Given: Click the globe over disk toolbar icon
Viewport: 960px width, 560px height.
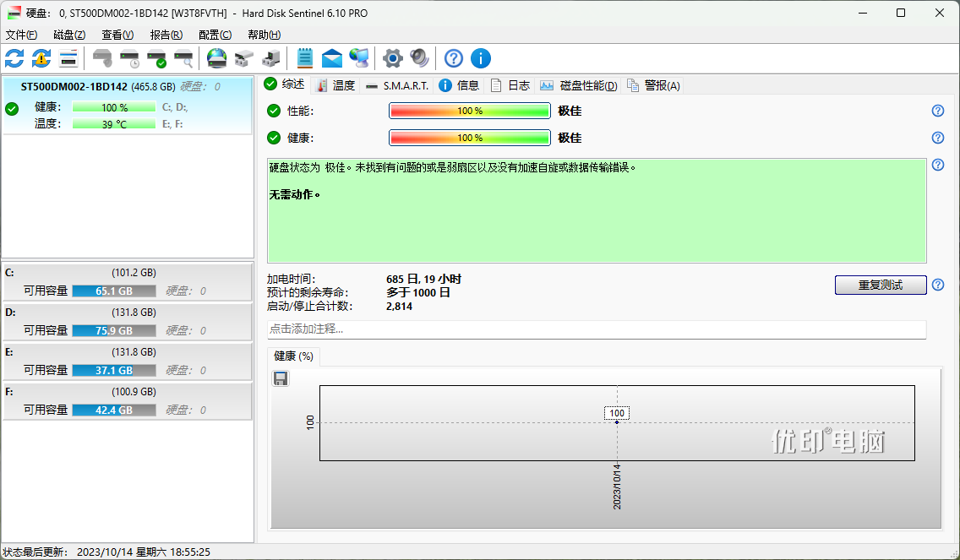Looking at the screenshot, I should coord(216,59).
